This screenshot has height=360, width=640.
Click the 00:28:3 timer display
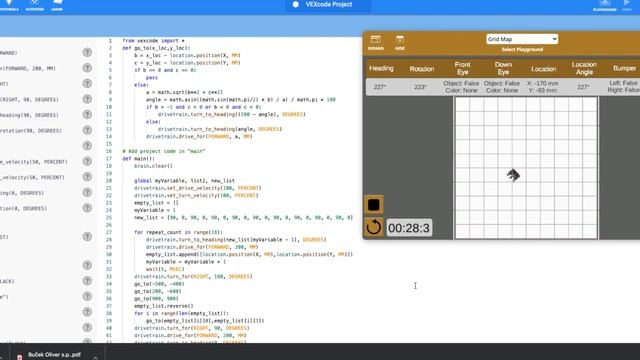tap(409, 228)
